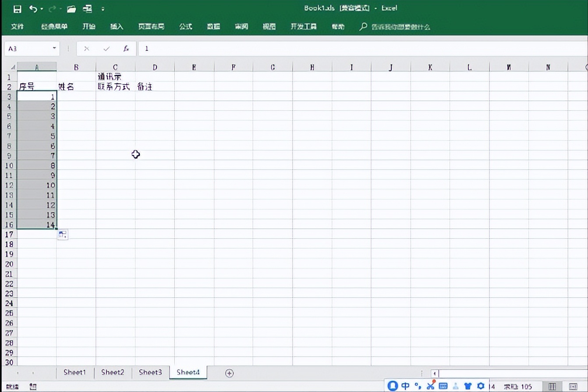This screenshot has width=588, height=392.
Task: Click the macro recording icon in the status bar
Action: click(33, 387)
